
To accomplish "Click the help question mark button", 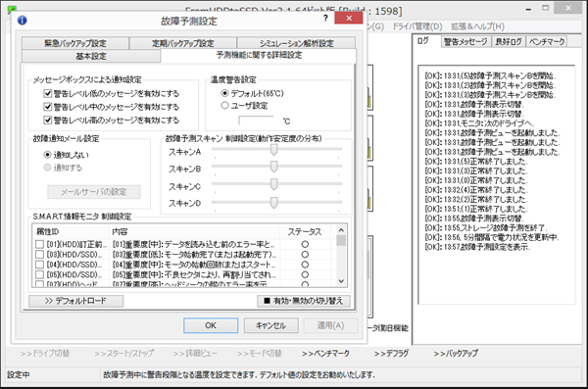I will pyautogui.click(x=325, y=18).
